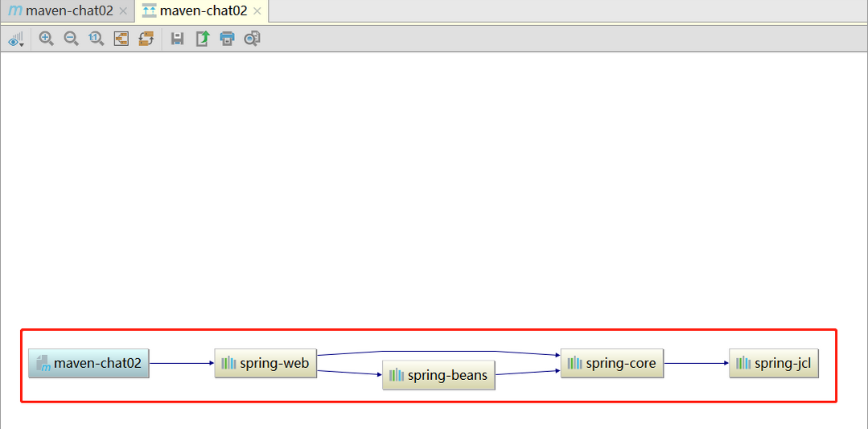Open print preview of the diagram
Image resolution: width=868 pixels, height=429 pixels.
(x=252, y=39)
